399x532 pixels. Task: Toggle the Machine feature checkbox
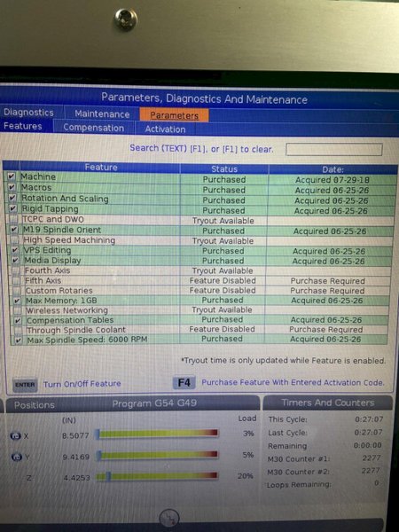click(12, 176)
